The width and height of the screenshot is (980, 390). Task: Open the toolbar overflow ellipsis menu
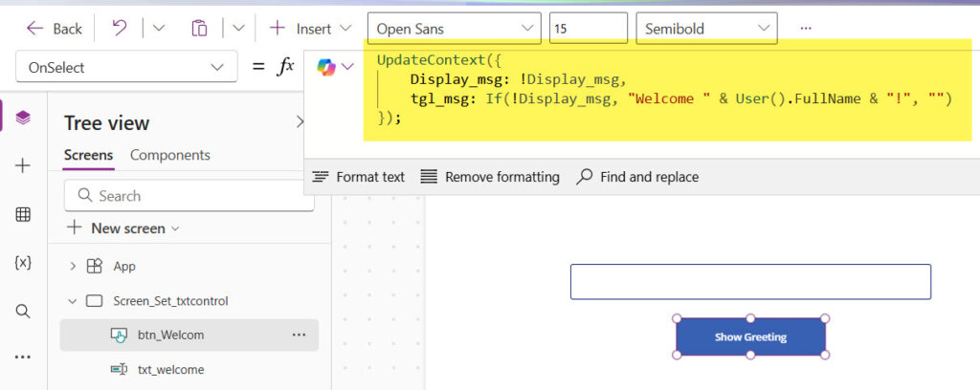806,29
